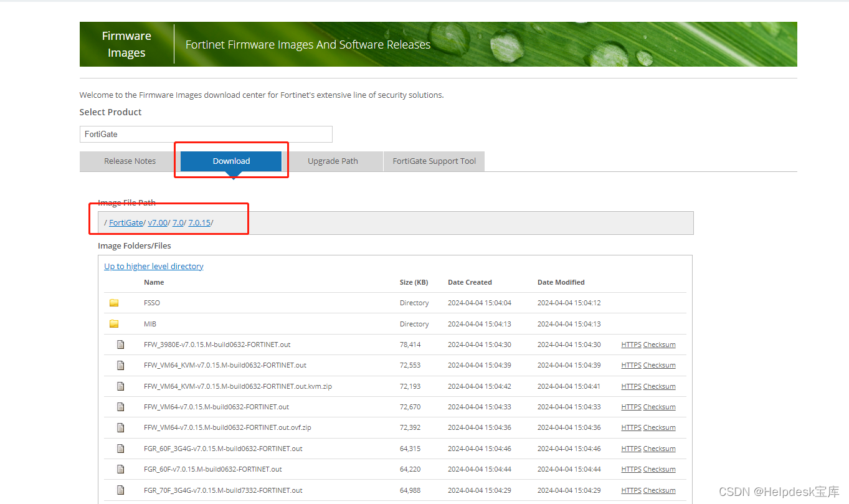
Task: Select the Download tab
Action: [x=231, y=161]
